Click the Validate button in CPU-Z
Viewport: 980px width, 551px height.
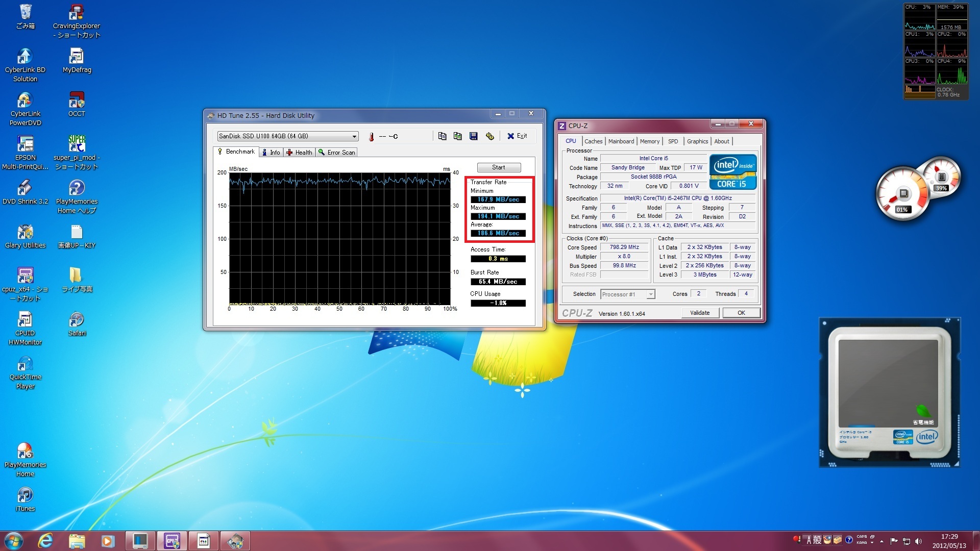699,313
